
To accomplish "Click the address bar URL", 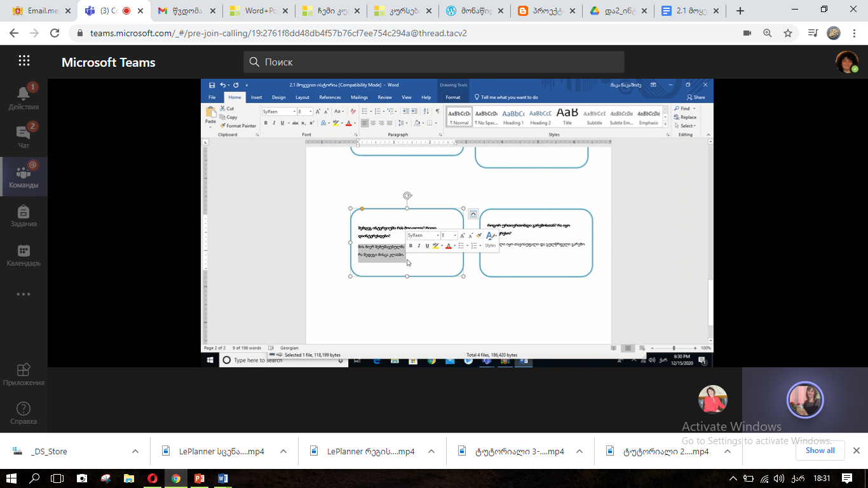I will 278,33.
